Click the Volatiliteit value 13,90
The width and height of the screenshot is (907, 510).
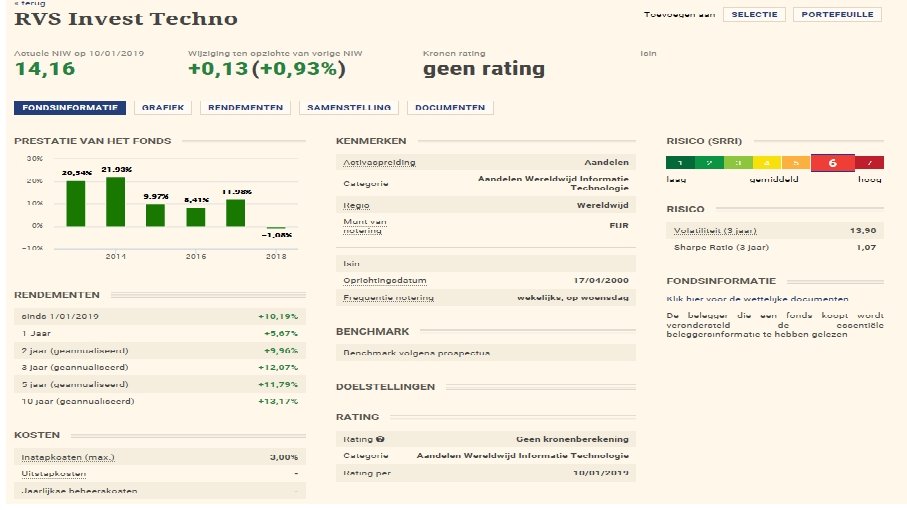(x=863, y=231)
